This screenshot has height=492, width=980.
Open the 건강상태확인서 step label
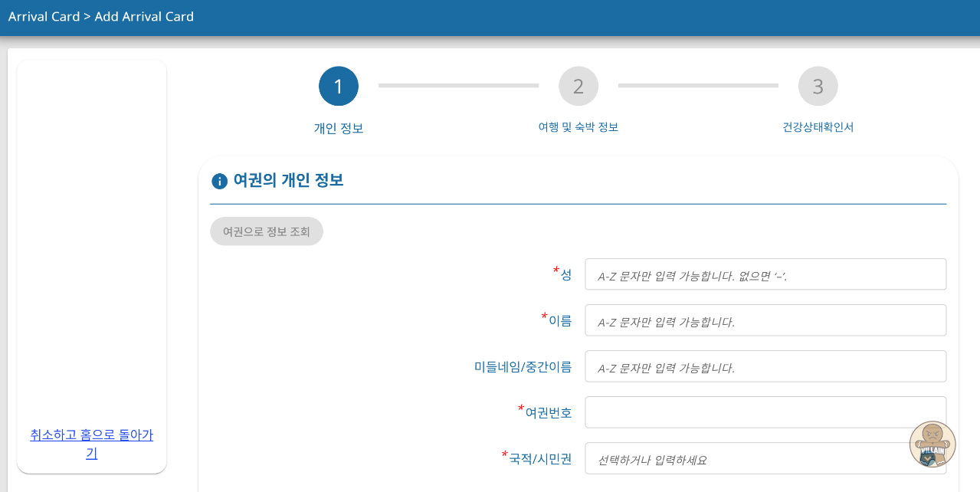tap(818, 127)
